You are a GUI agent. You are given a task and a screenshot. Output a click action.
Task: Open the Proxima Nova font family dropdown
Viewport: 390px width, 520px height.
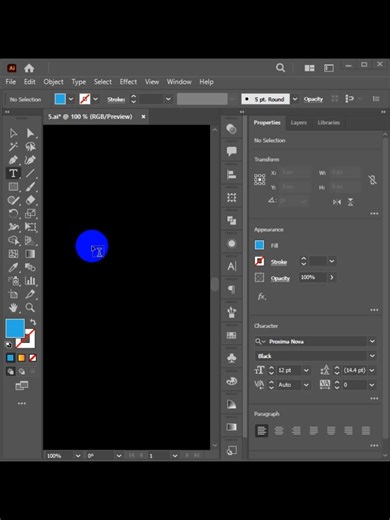(372, 341)
